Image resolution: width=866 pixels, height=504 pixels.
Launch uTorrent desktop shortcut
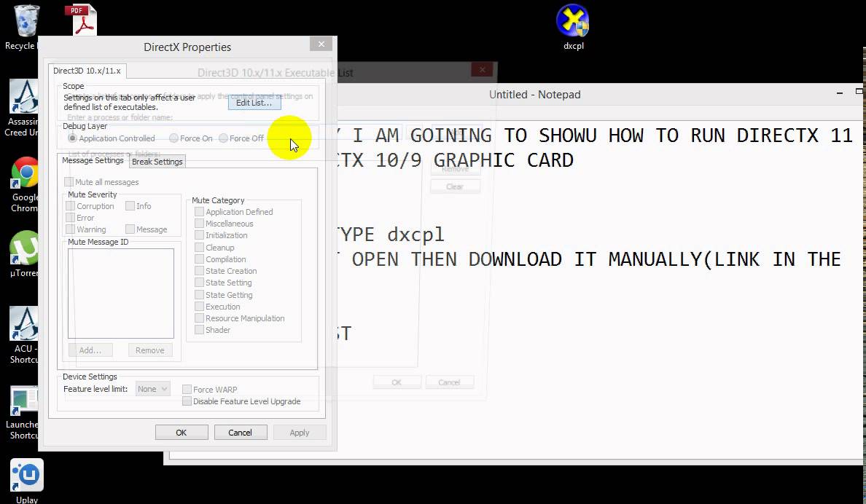(x=24, y=254)
